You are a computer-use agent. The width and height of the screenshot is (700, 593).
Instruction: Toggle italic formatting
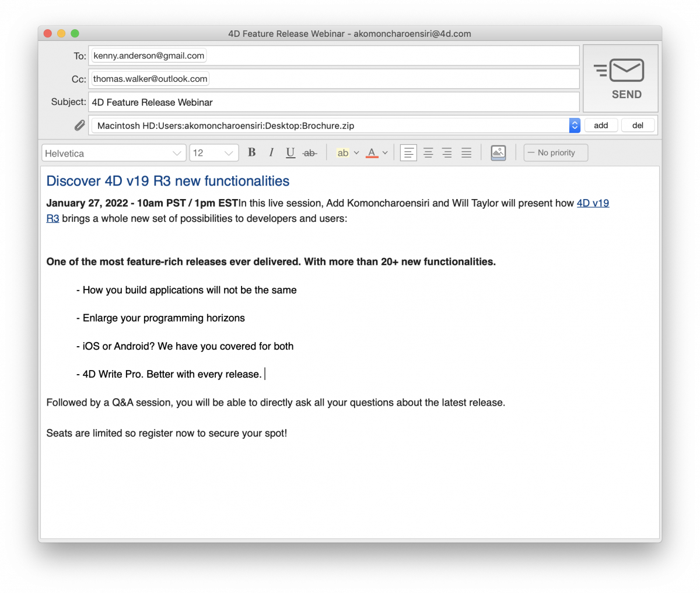[x=271, y=152]
